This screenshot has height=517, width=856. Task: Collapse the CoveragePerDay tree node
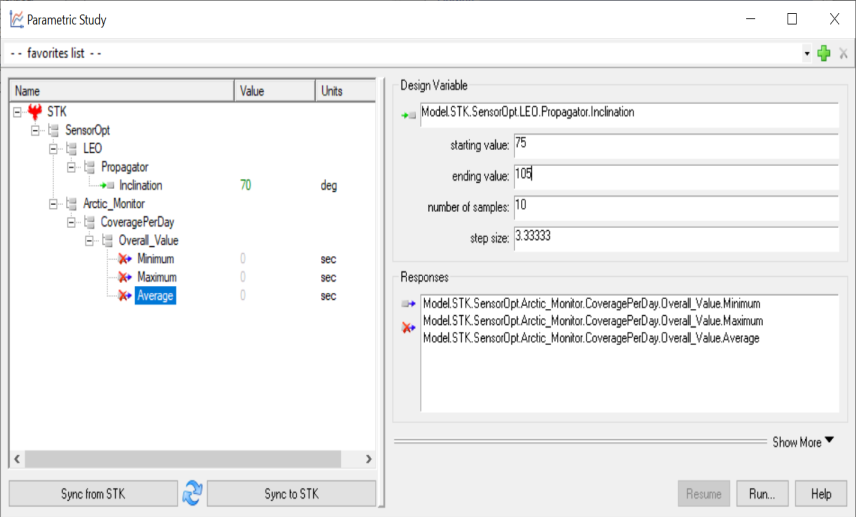tap(72, 222)
